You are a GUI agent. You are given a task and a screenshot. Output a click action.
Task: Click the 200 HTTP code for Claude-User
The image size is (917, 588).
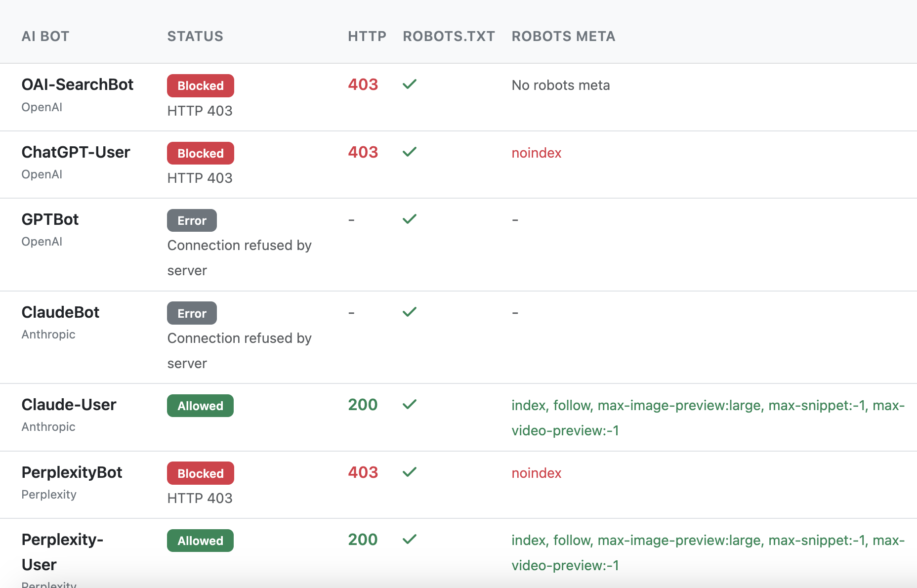click(x=363, y=405)
